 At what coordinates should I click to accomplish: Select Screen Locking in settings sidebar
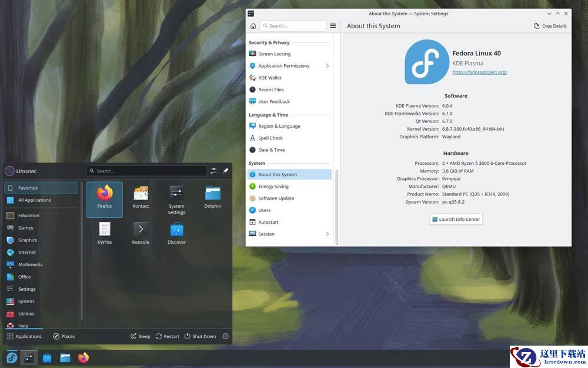point(289,54)
